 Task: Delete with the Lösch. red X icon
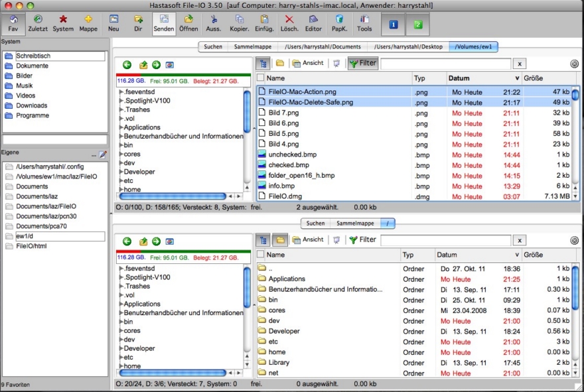coord(289,23)
